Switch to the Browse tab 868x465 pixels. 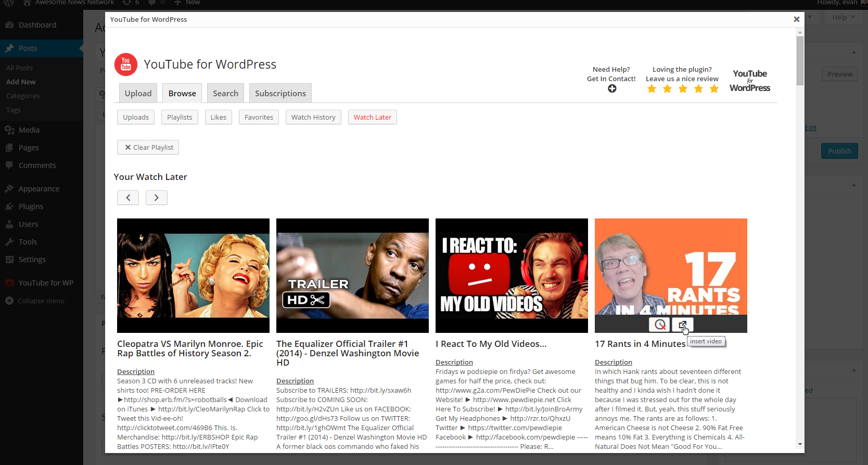tap(182, 93)
